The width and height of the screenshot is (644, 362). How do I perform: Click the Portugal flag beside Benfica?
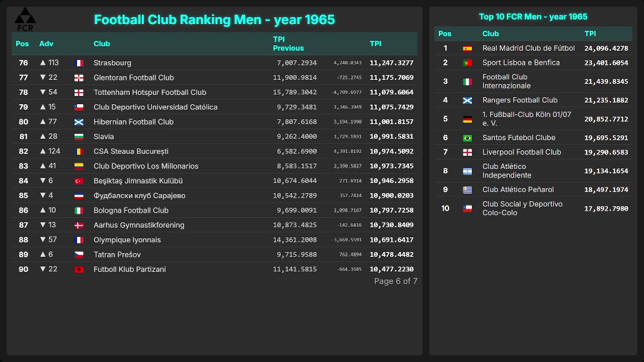[x=467, y=63]
